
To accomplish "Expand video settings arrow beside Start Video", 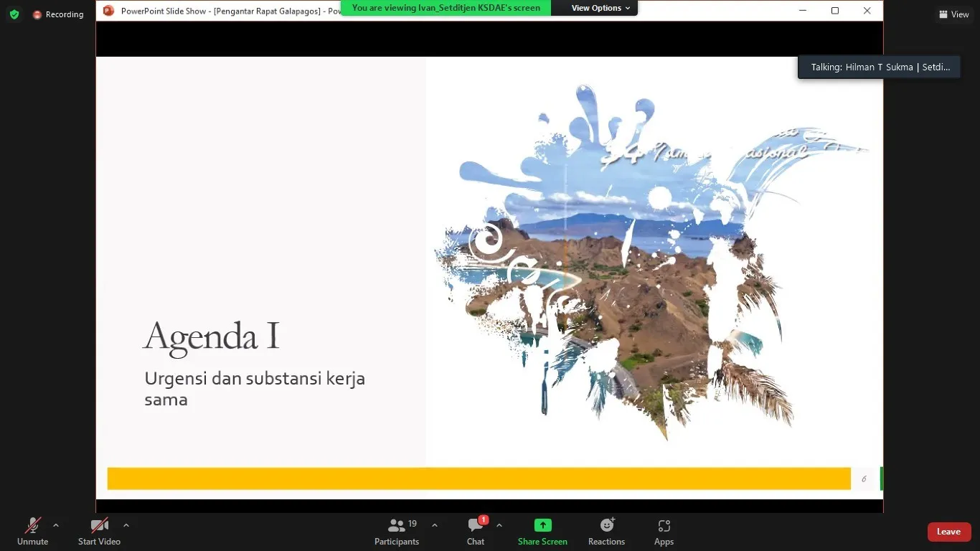I will (126, 525).
